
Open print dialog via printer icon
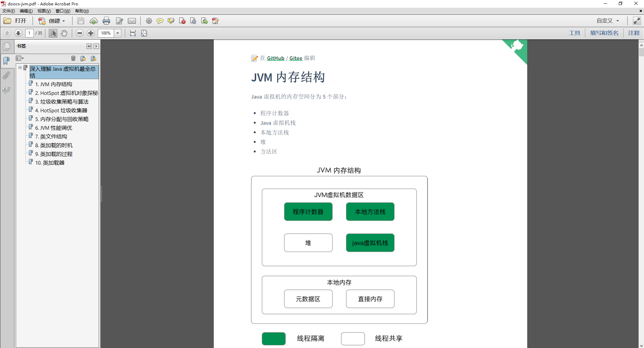coord(106,21)
